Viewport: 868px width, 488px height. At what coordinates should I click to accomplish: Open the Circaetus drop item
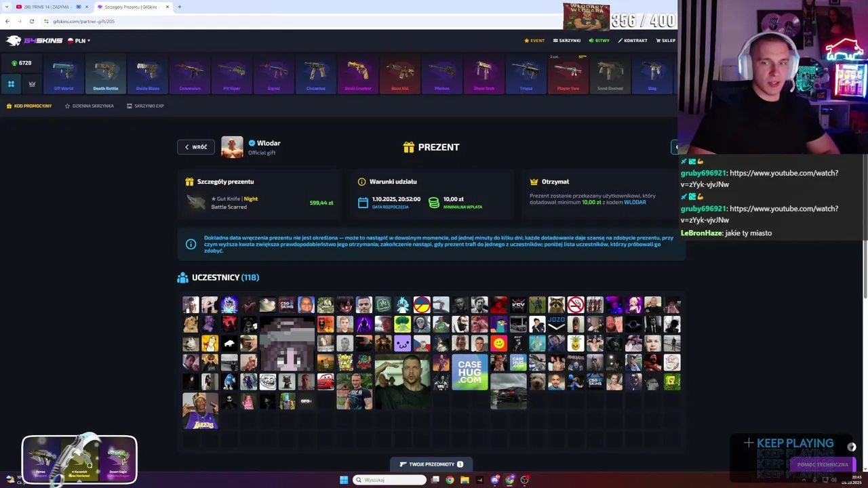[316, 75]
